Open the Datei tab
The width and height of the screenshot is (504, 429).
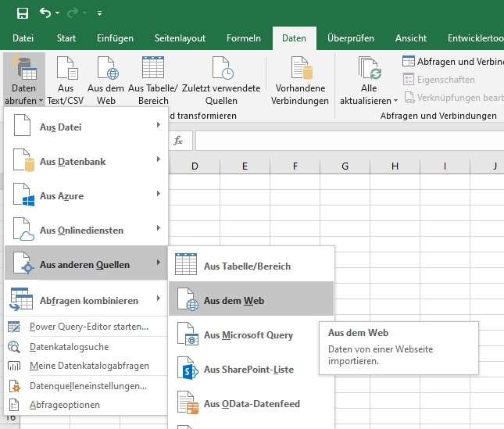[x=23, y=38]
